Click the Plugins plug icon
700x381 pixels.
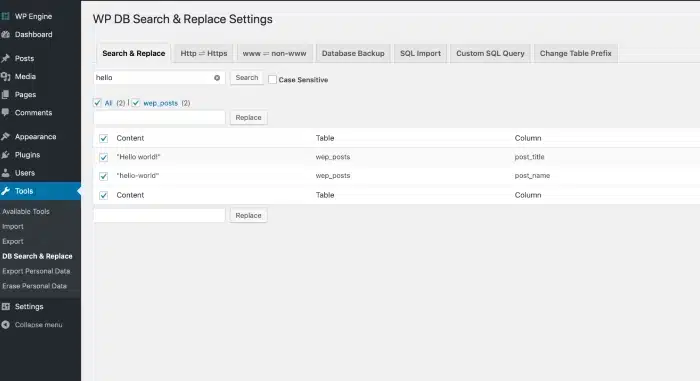[x=5, y=155]
